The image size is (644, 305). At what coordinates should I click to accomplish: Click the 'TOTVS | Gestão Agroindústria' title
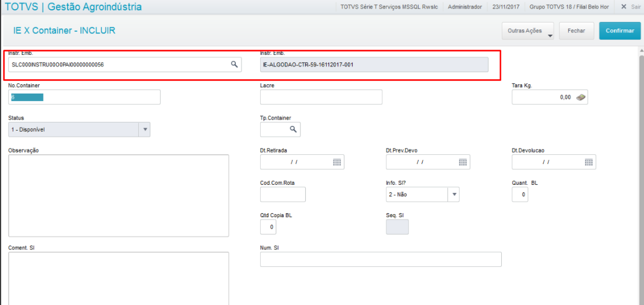point(74,6)
